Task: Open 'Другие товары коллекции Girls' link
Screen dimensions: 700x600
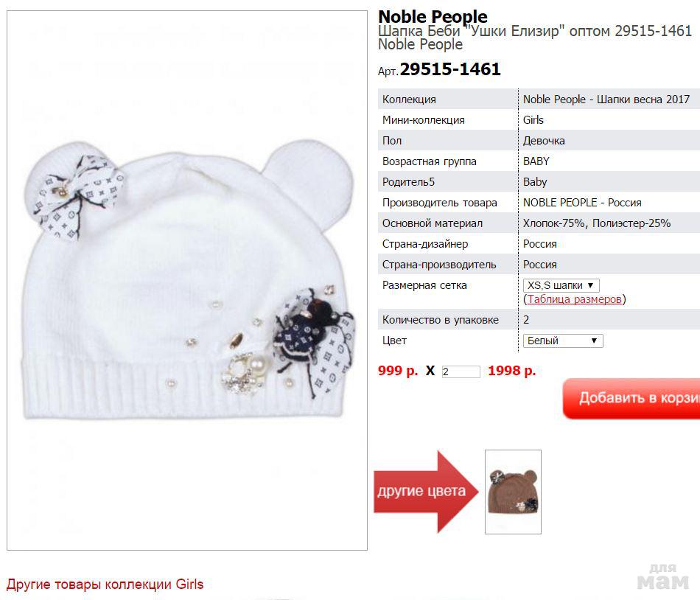Action: coord(105,584)
